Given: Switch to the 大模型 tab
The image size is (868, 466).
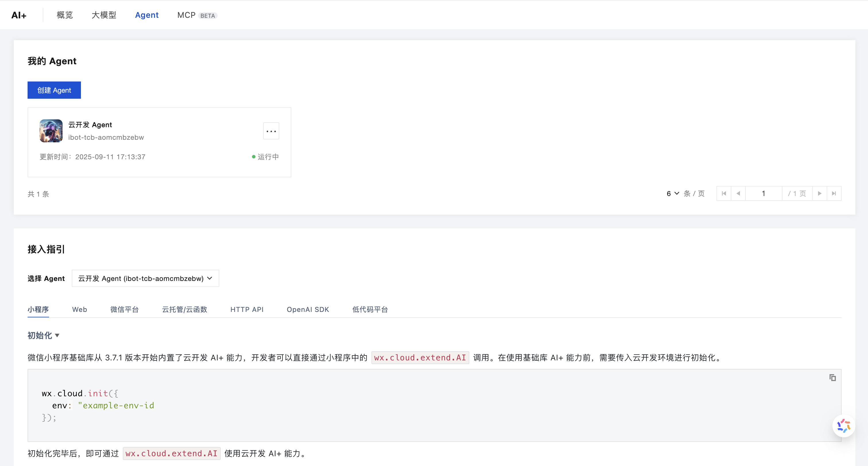Looking at the screenshot, I should (104, 15).
